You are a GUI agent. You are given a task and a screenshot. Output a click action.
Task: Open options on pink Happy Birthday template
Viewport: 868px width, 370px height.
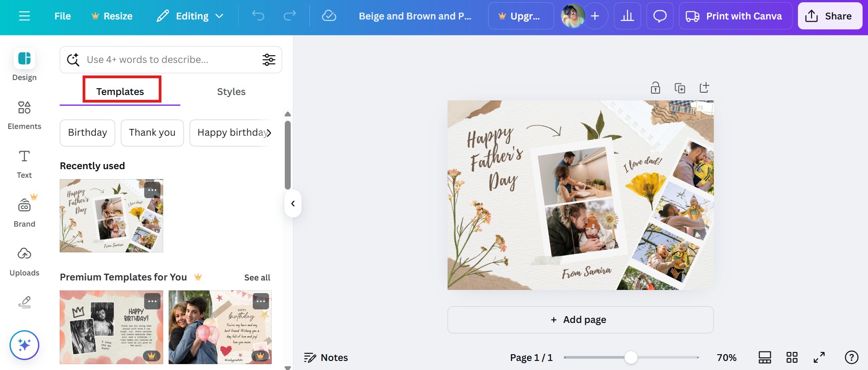coord(152,301)
